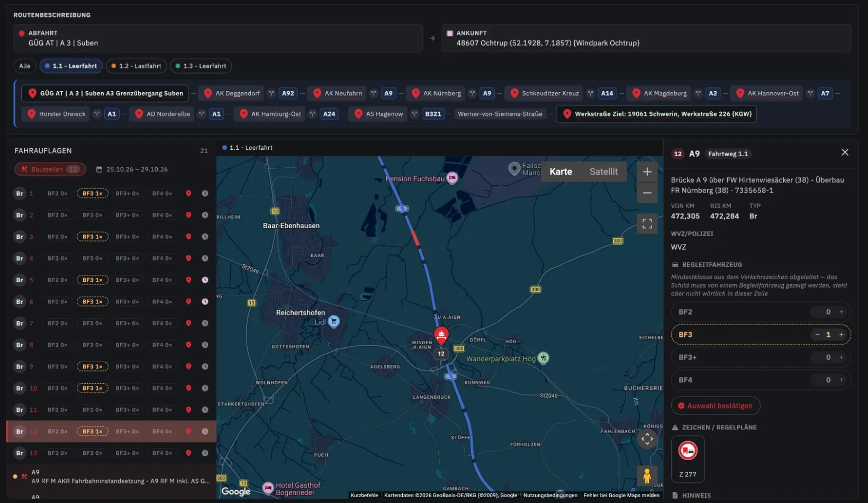Zoom in the map with plus button
This screenshot has height=503, width=868.
[x=647, y=172]
